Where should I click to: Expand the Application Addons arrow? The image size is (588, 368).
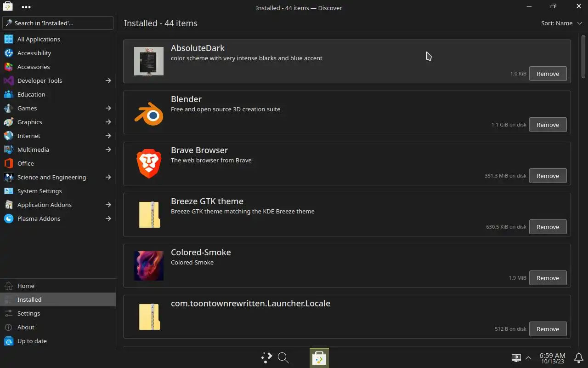108,205
